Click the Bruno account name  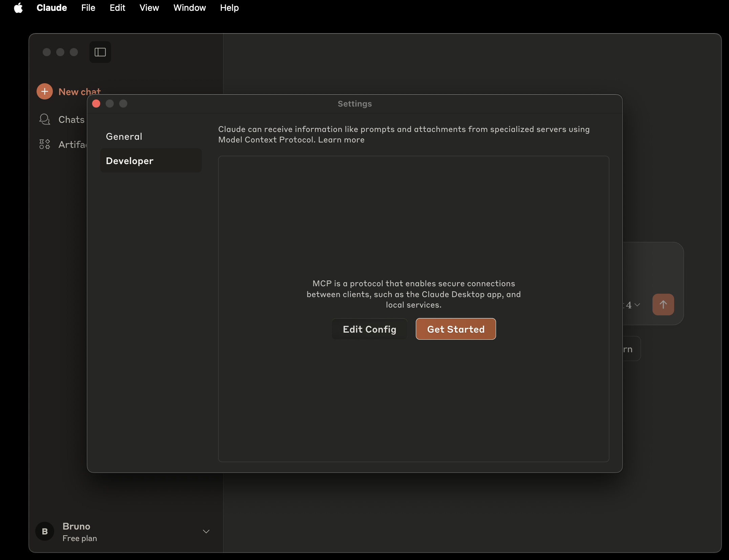pyautogui.click(x=77, y=526)
